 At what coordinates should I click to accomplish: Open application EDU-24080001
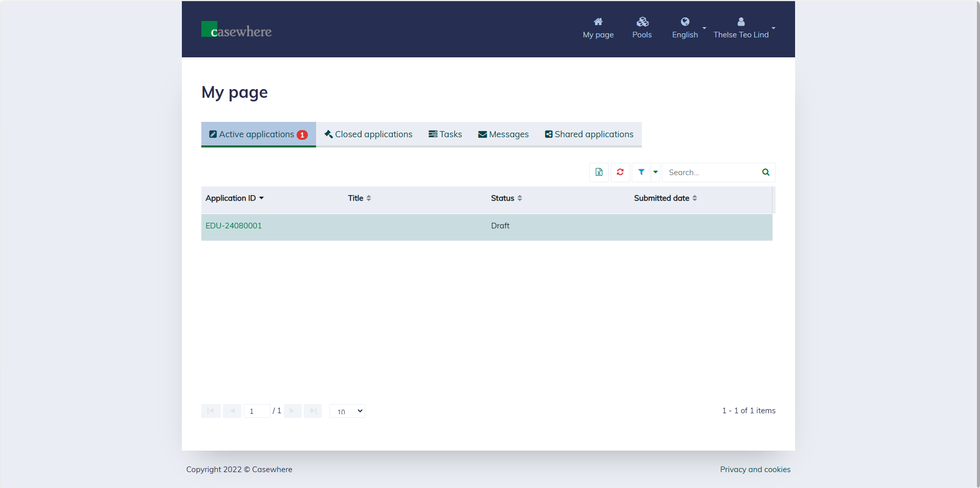pos(234,226)
